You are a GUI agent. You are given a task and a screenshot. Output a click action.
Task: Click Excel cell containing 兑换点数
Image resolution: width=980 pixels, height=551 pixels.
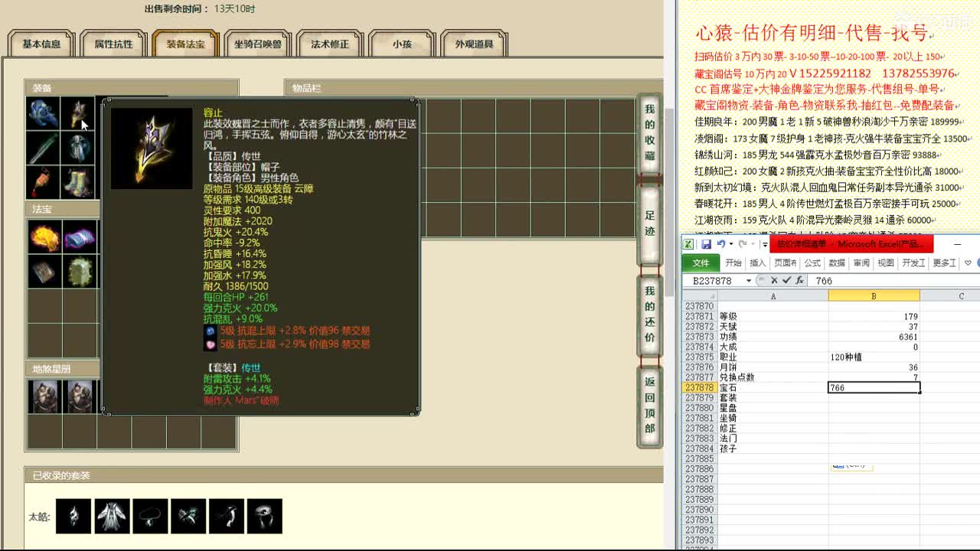click(x=773, y=377)
